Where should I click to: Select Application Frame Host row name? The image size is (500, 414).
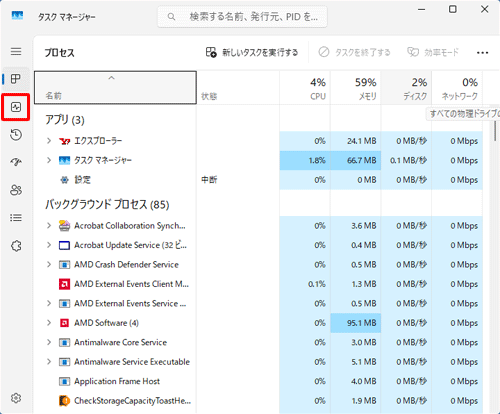coord(117,381)
